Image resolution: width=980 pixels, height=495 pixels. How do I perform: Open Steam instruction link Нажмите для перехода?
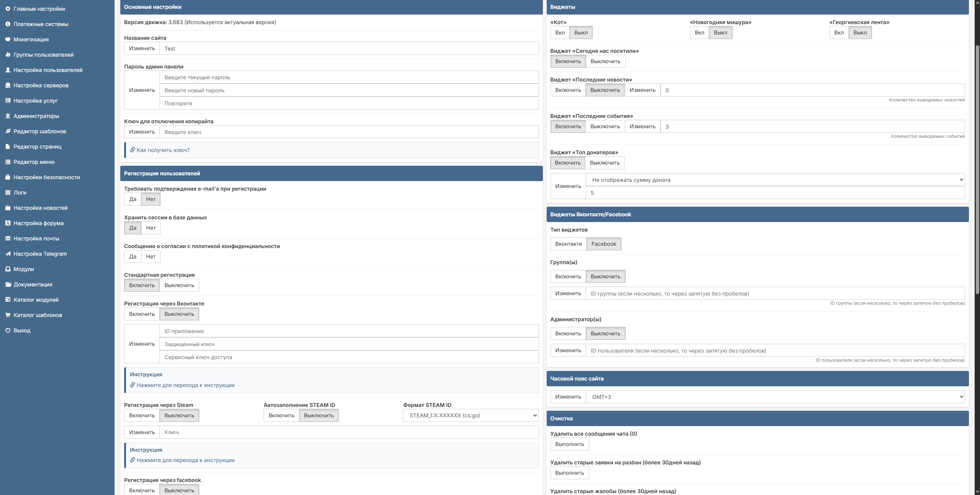(x=185, y=460)
